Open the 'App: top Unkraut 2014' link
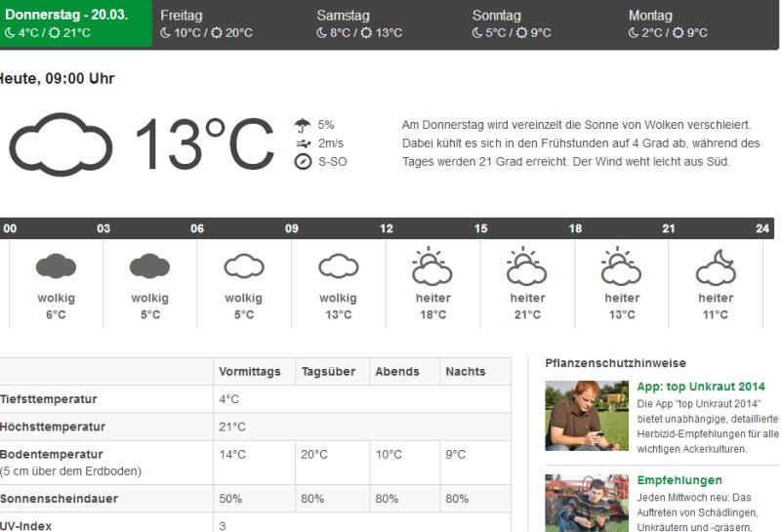Image resolution: width=781 pixels, height=532 pixels. pyautogui.click(x=700, y=387)
